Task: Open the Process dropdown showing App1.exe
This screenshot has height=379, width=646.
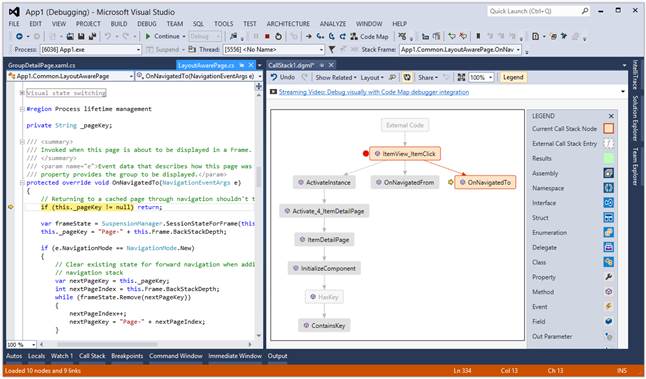Action: tap(91, 50)
